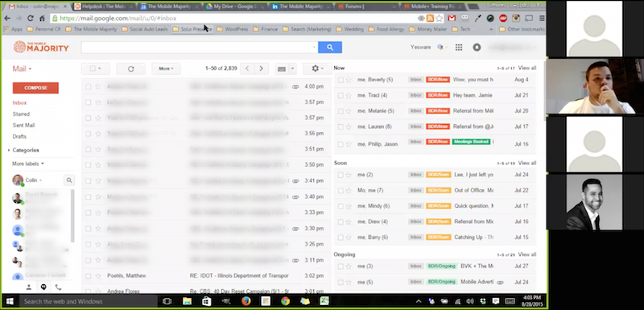Star the Poehls, Matthew email
This screenshot has height=310, width=644.
tap(97, 275)
